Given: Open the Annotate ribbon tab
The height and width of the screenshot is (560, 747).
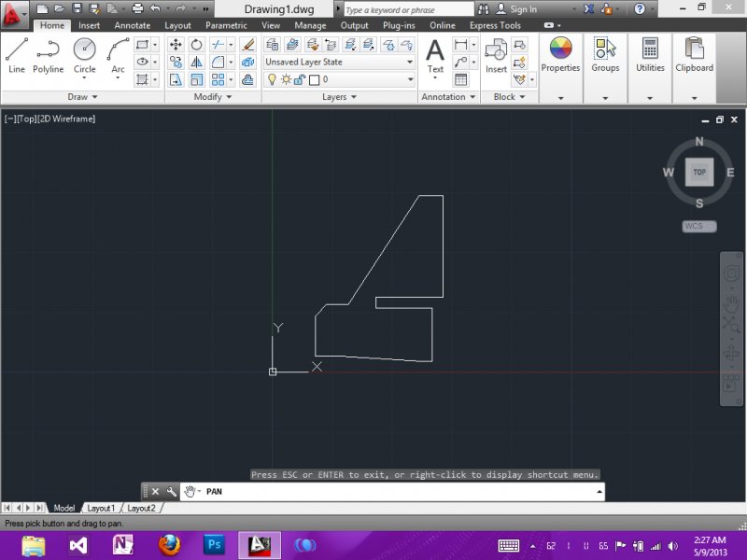Looking at the screenshot, I should click(x=132, y=25).
